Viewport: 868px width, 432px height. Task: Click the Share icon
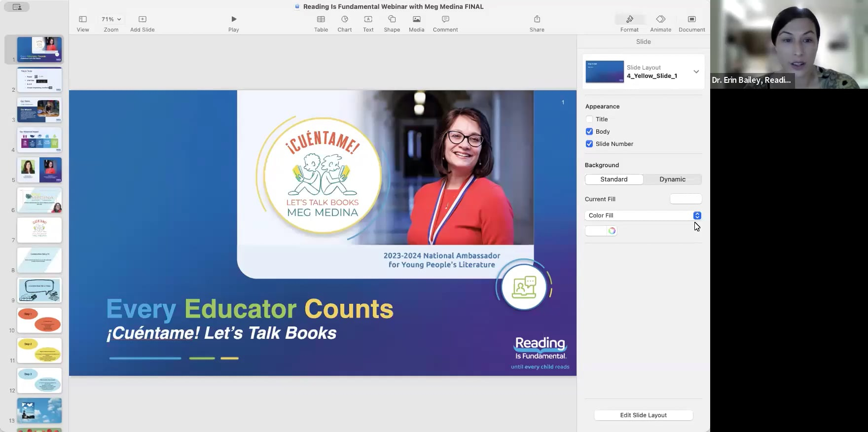[x=537, y=19]
